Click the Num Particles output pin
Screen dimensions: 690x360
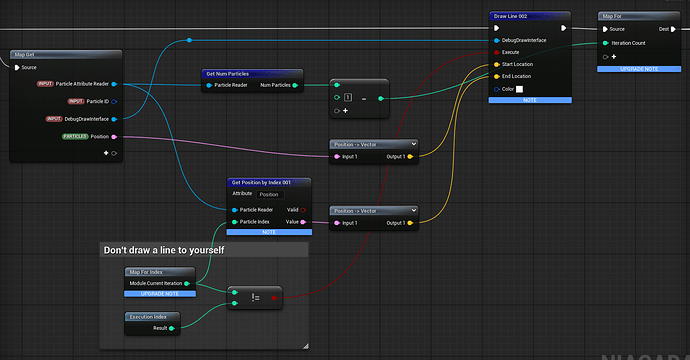coord(295,85)
